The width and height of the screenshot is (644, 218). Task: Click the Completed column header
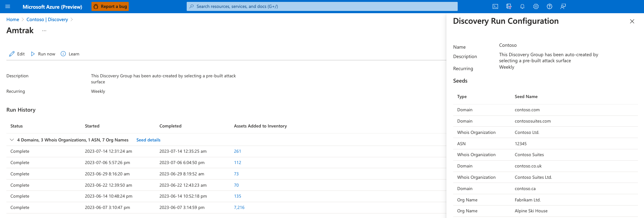[x=171, y=126]
